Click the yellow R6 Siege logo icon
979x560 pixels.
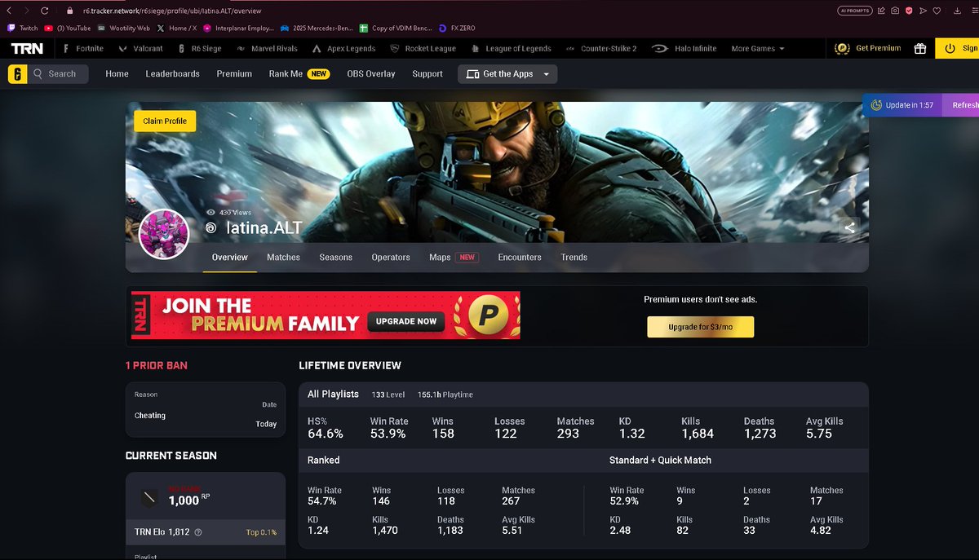[x=17, y=73]
